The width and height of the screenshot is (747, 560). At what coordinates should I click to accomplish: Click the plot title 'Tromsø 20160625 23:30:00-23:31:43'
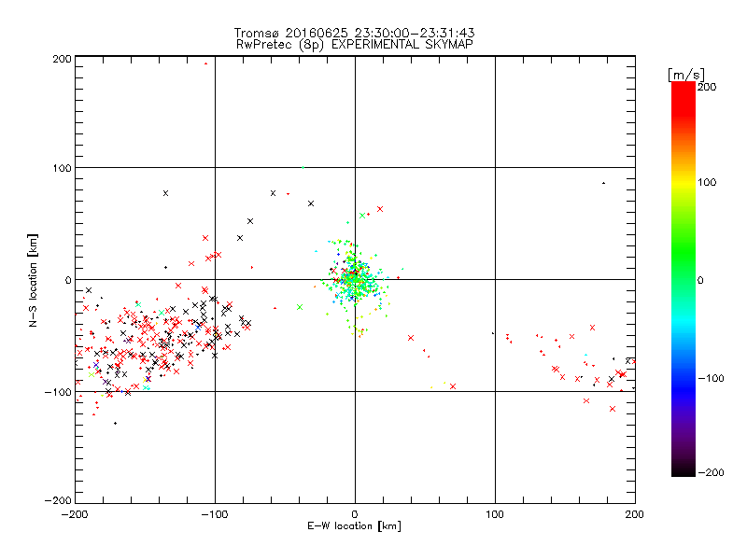click(x=354, y=33)
